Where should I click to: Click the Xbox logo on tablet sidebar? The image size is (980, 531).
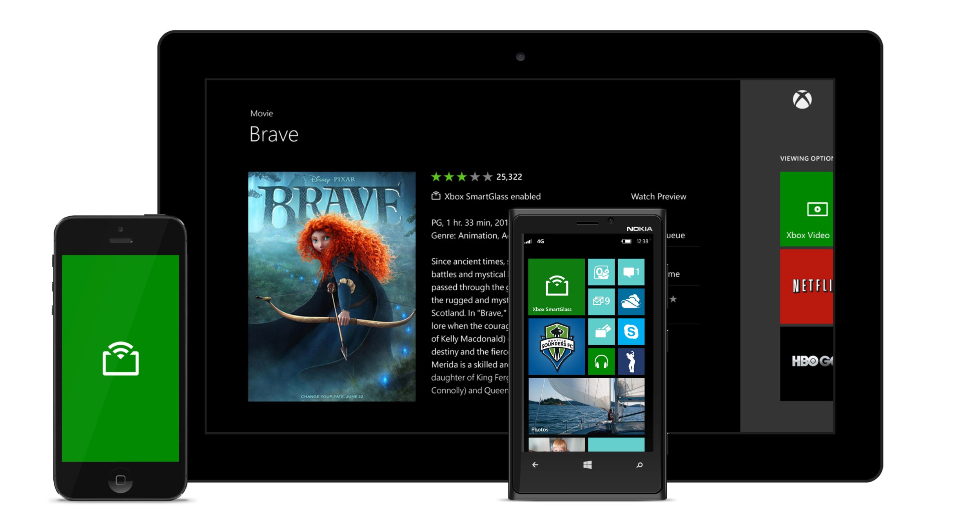pos(802,100)
